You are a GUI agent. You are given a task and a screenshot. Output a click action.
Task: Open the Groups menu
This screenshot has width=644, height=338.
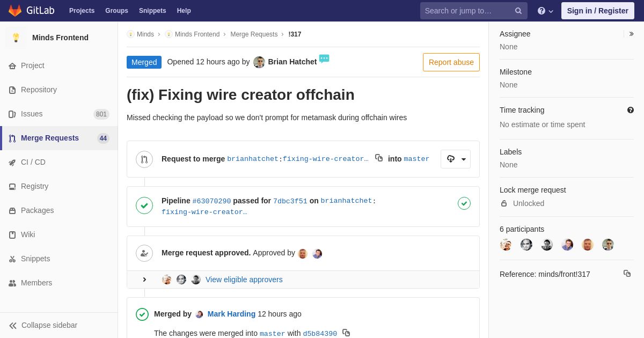click(x=116, y=11)
